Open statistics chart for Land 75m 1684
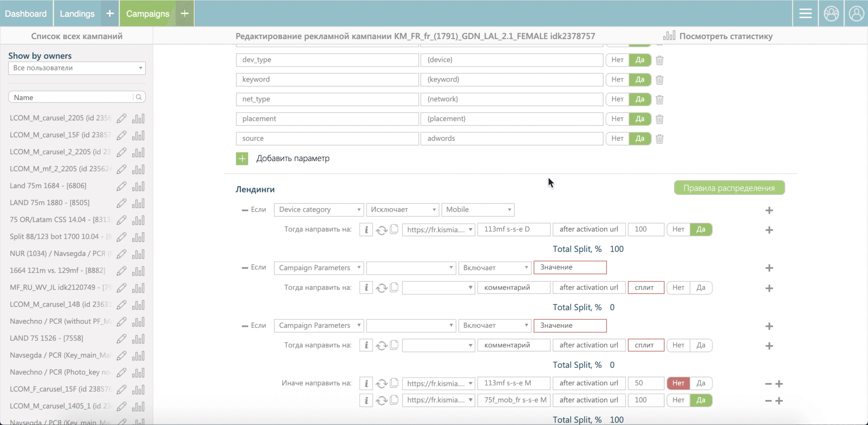 [x=138, y=186]
